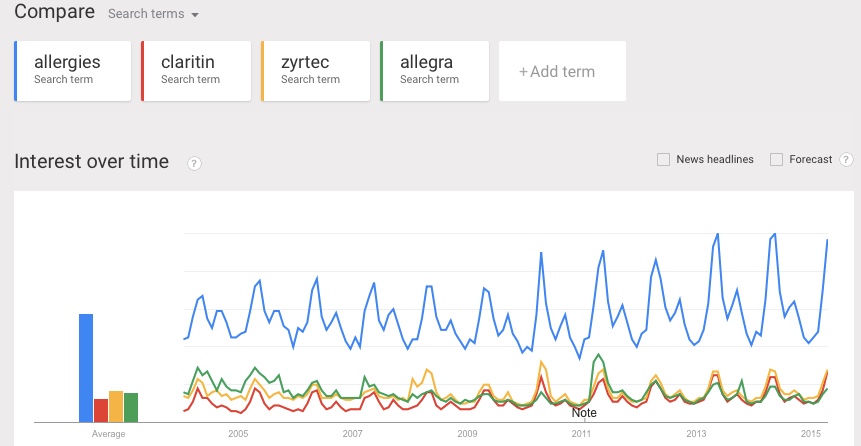
Task: Click the yellow zyrtec average bar
Action: [x=116, y=406]
